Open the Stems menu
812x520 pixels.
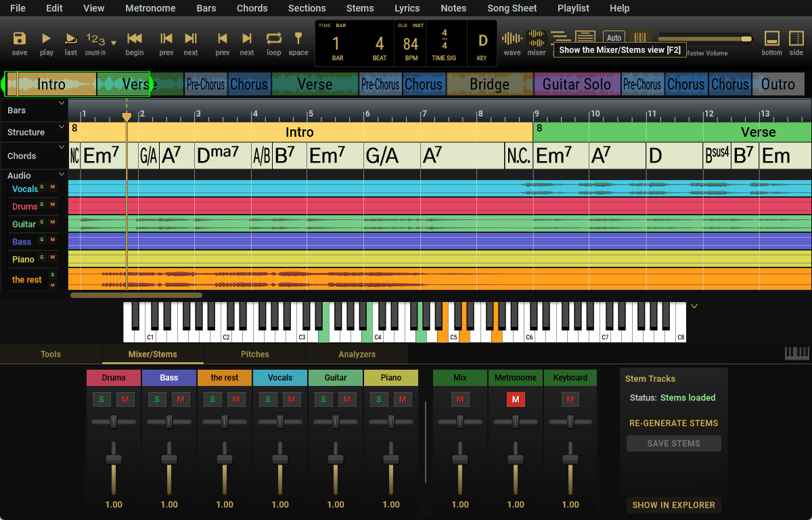(360, 8)
